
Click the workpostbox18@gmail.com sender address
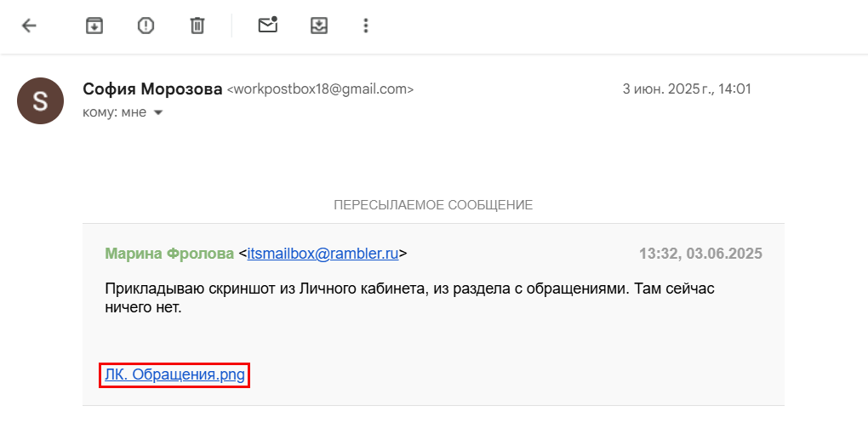pos(320,89)
